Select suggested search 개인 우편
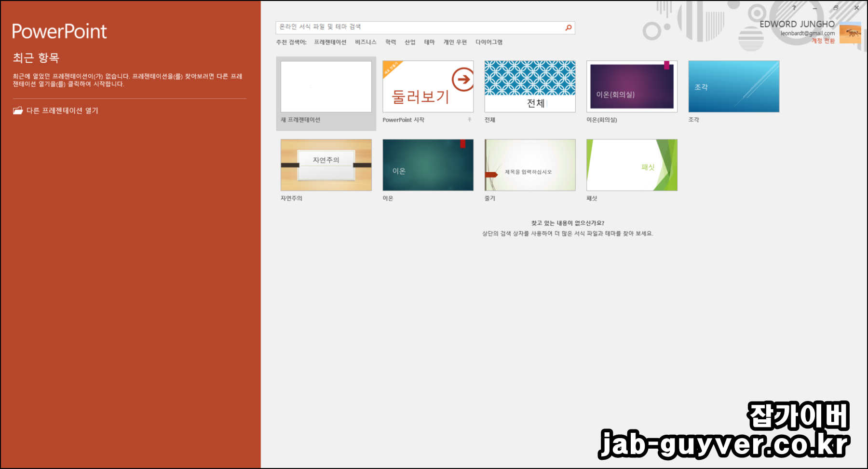868x469 pixels. (455, 42)
